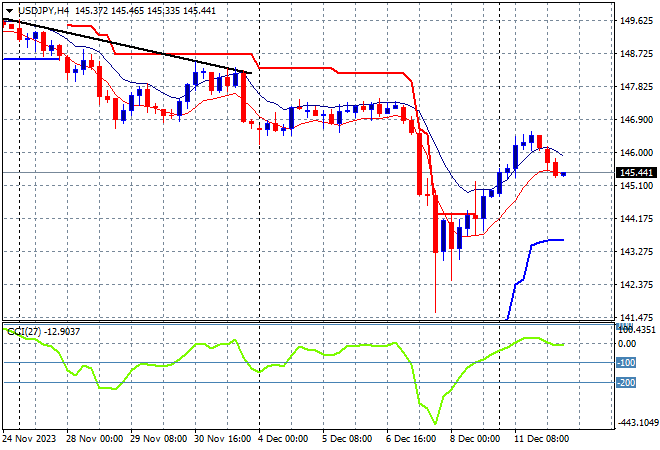Click the 143.275 price axis label
The image size is (660, 450).
636,252
